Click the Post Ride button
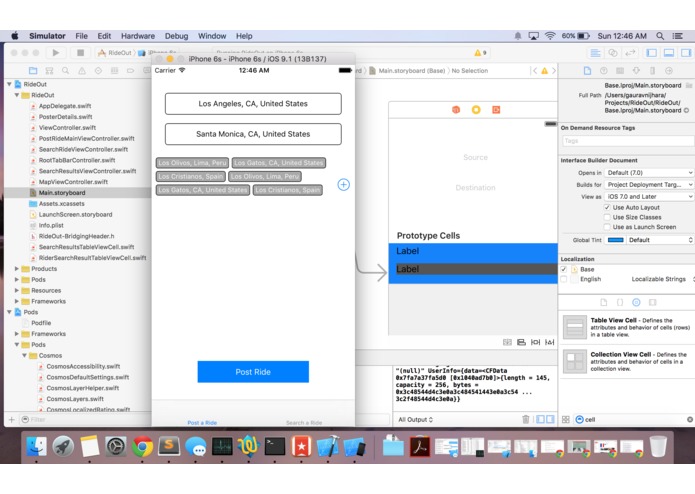Viewport: 695px width, 494px height. click(x=253, y=372)
